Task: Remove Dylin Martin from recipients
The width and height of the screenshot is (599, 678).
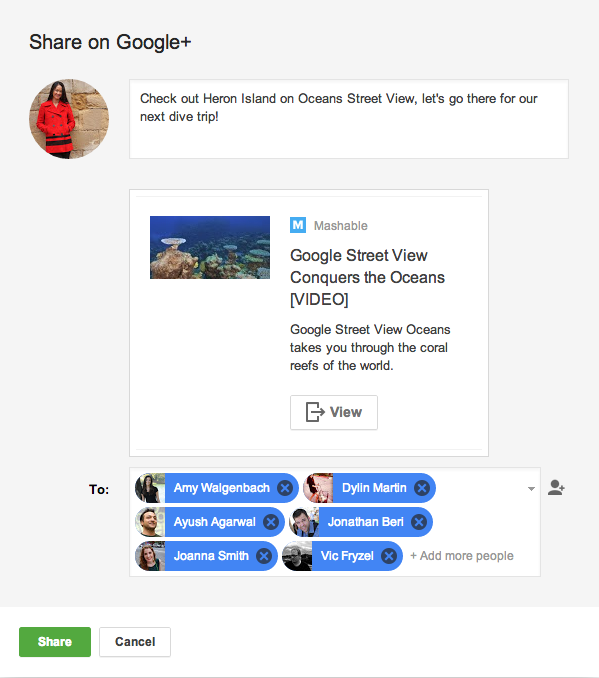Action: click(x=422, y=488)
